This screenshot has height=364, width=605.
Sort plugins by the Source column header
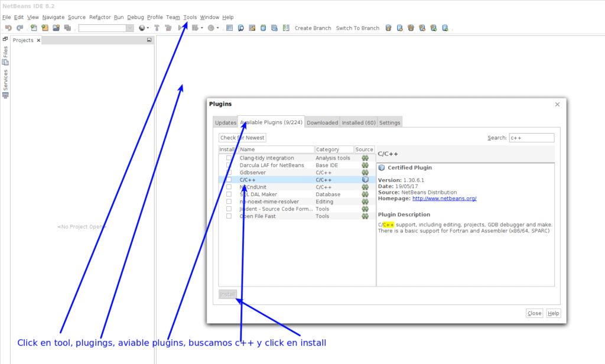[x=364, y=149]
